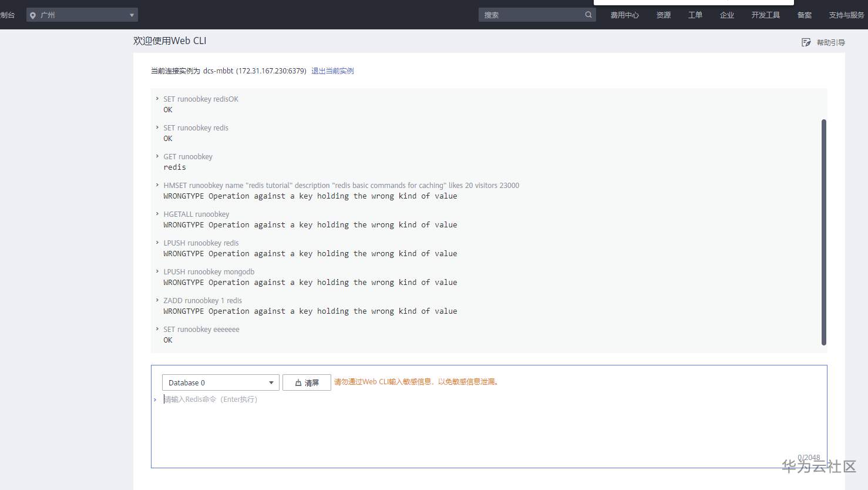
Task: Open 开发工具 menu
Action: coord(766,15)
